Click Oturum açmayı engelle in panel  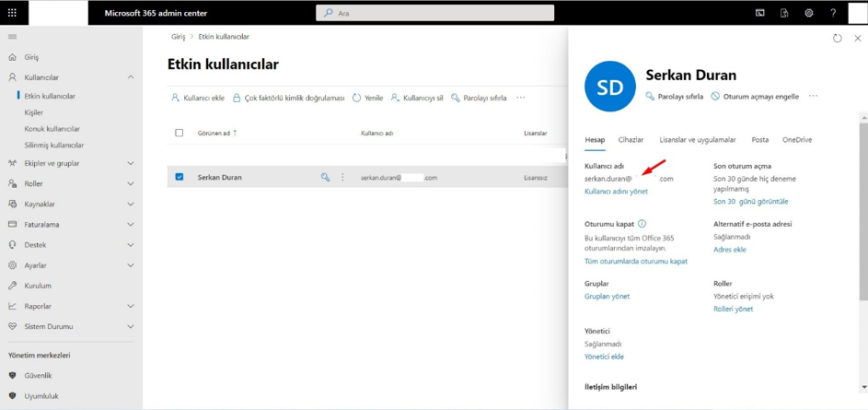tap(755, 96)
